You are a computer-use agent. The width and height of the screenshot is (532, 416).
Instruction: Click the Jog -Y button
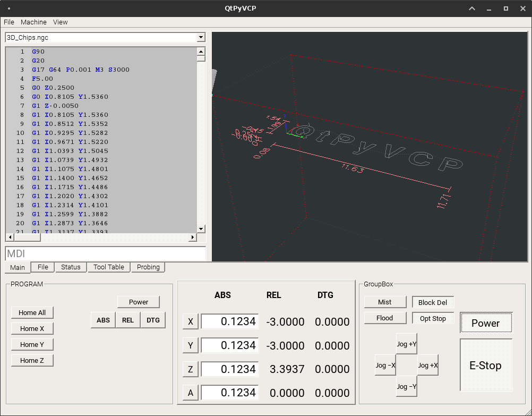407,386
